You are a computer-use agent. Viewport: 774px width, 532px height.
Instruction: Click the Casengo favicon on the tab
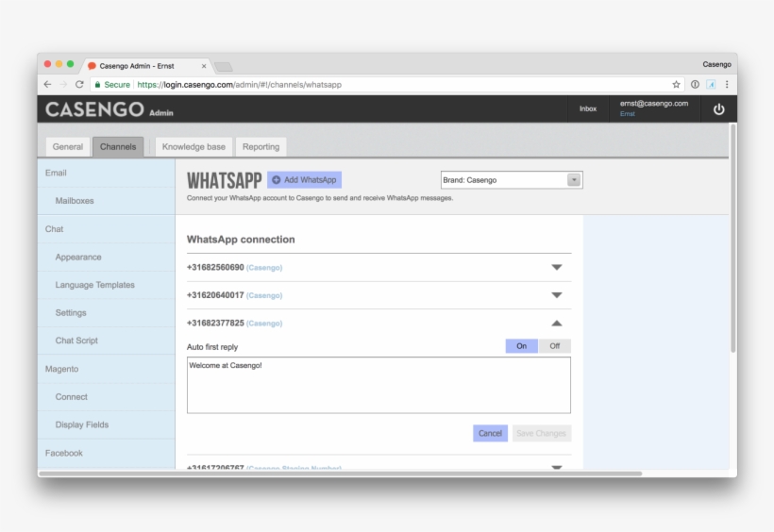(92, 66)
